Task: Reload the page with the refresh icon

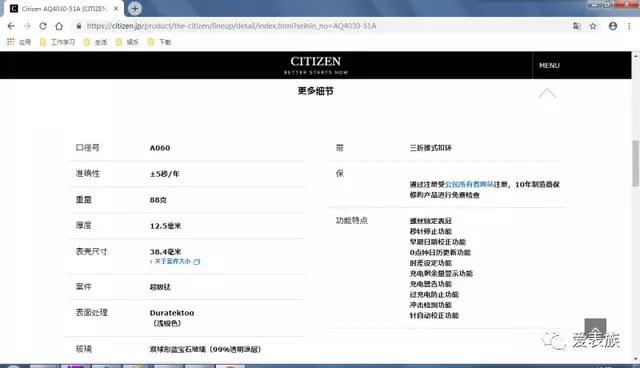Action: click(x=43, y=26)
